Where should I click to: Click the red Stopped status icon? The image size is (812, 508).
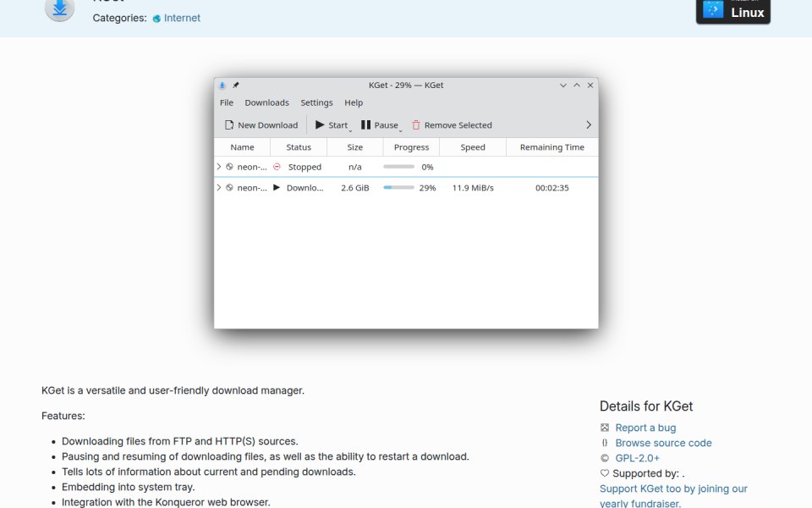[277, 167]
